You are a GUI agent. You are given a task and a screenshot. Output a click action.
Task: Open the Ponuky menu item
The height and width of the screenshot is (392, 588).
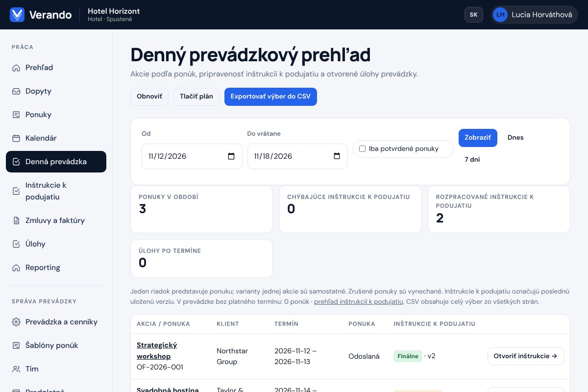pos(56,115)
